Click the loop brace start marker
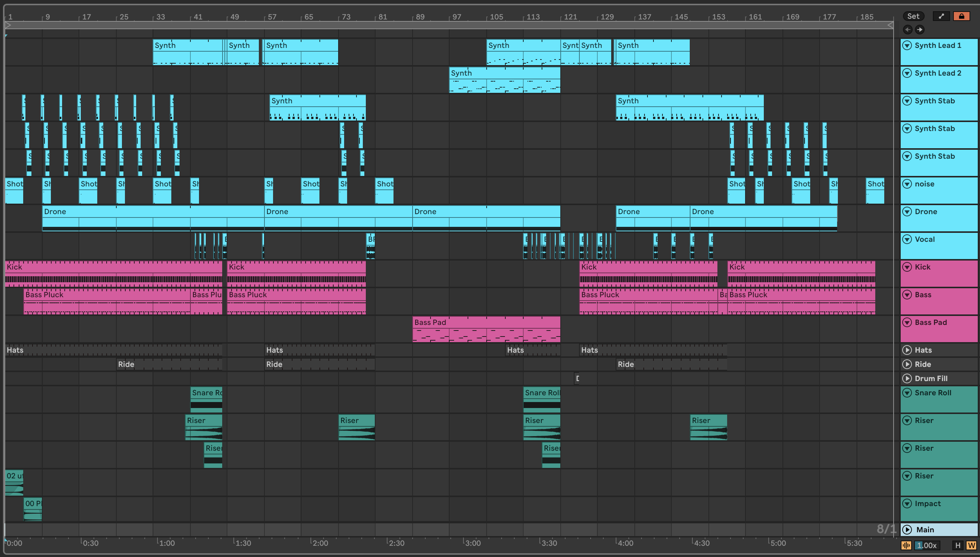Screen dimensions: 980x557 coord(8,25)
